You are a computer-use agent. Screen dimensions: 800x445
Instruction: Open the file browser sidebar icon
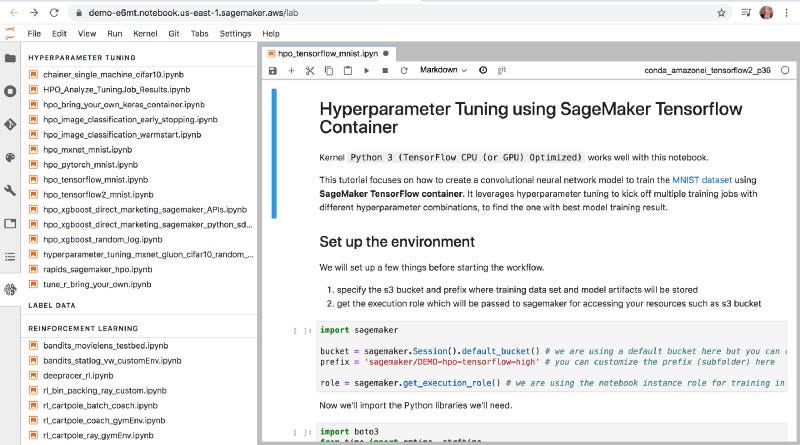pos(10,58)
